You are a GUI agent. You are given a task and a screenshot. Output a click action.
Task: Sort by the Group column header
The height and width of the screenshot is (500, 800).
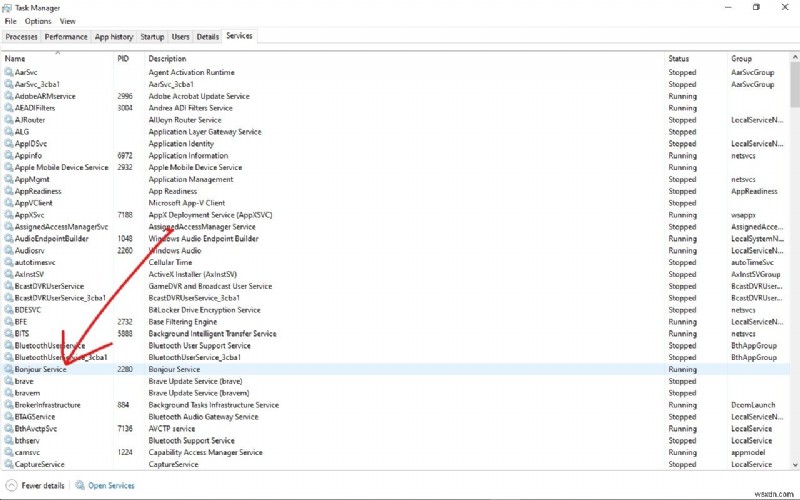[758, 59]
